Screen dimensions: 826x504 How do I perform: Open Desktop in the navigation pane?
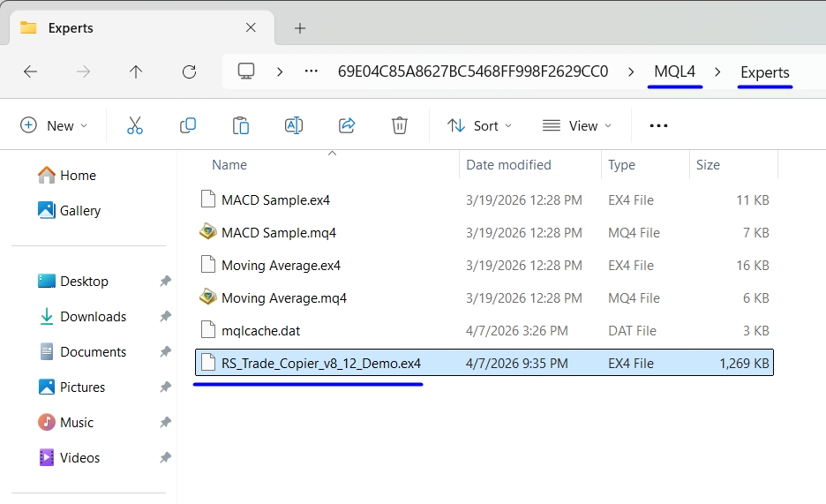point(73,282)
